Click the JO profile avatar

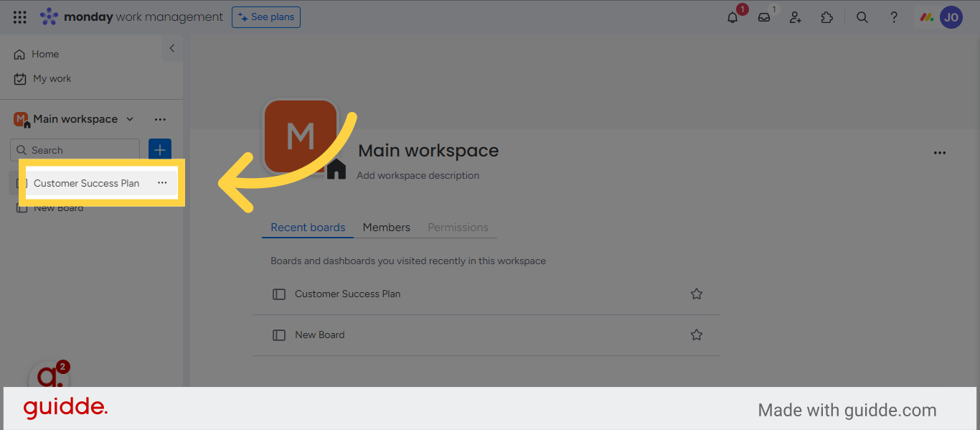point(951,17)
